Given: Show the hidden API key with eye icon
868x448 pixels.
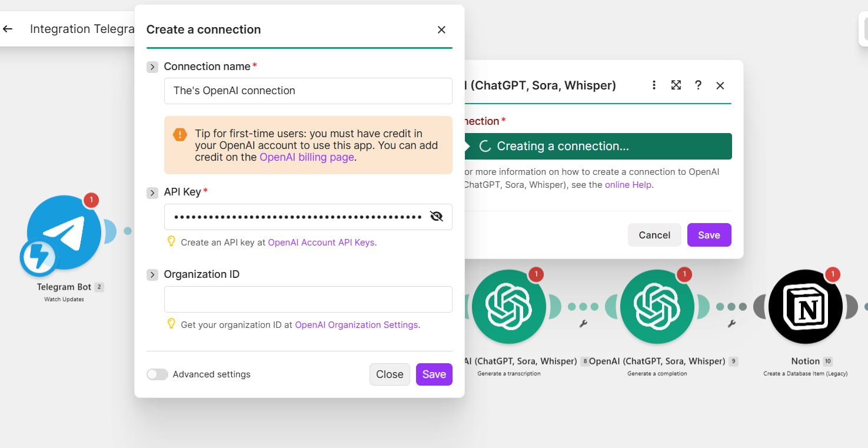Looking at the screenshot, I should (x=437, y=217).
